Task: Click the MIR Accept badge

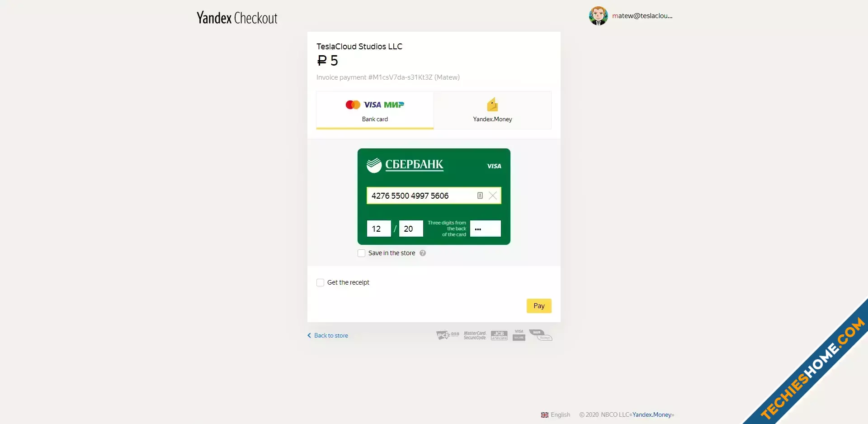Action: coord(541,335)
